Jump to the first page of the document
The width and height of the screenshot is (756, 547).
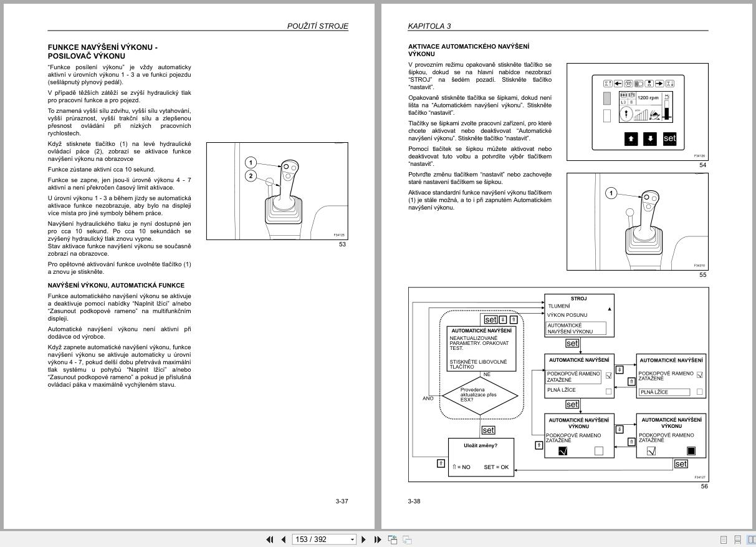click(x=270, y=540)
